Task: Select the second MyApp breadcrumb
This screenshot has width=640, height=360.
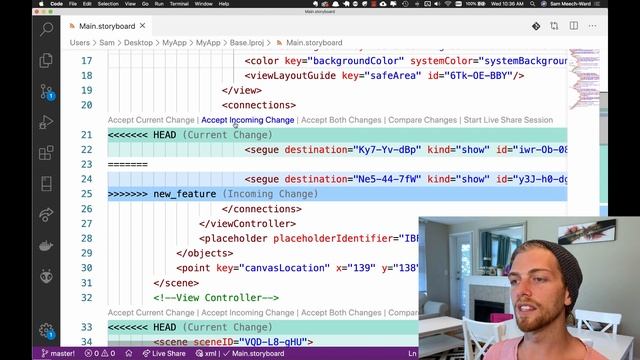Action: (208, 42)
